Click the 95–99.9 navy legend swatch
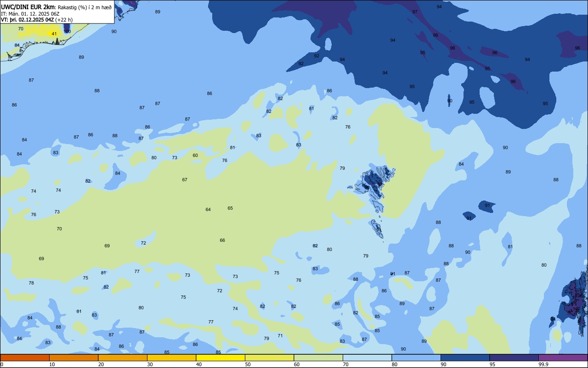This screenshot has height=368, width=588. tap(514, 357)
